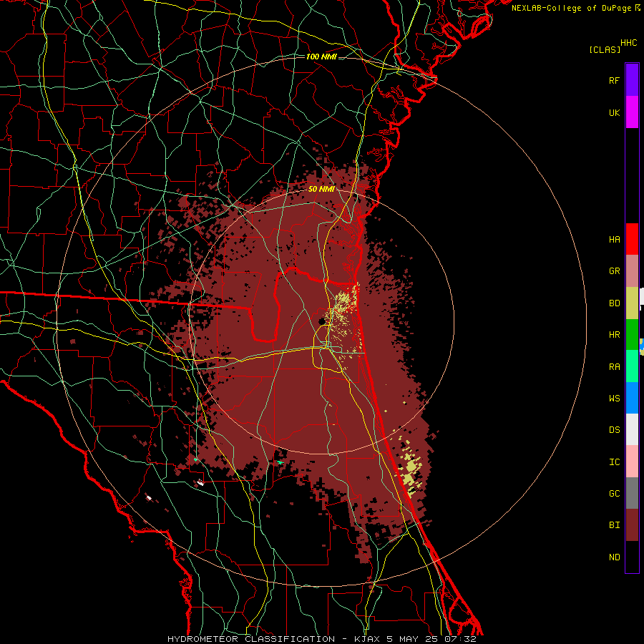
Task: Click the black radar site dot at the map center
Action: point(323,321)
